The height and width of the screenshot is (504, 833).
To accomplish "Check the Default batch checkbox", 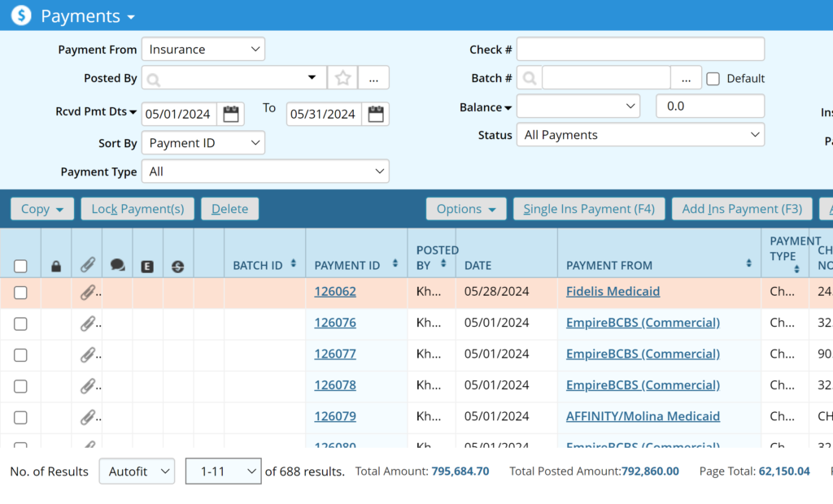I will [713, 79].
